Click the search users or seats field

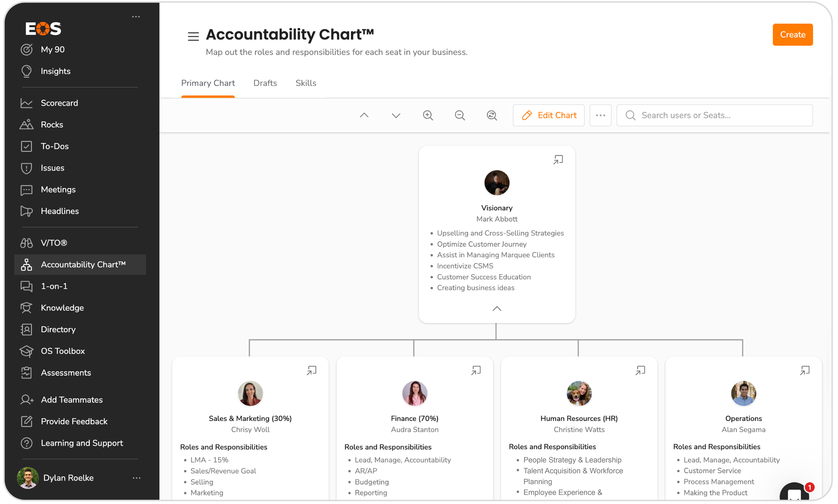point(714,115)
